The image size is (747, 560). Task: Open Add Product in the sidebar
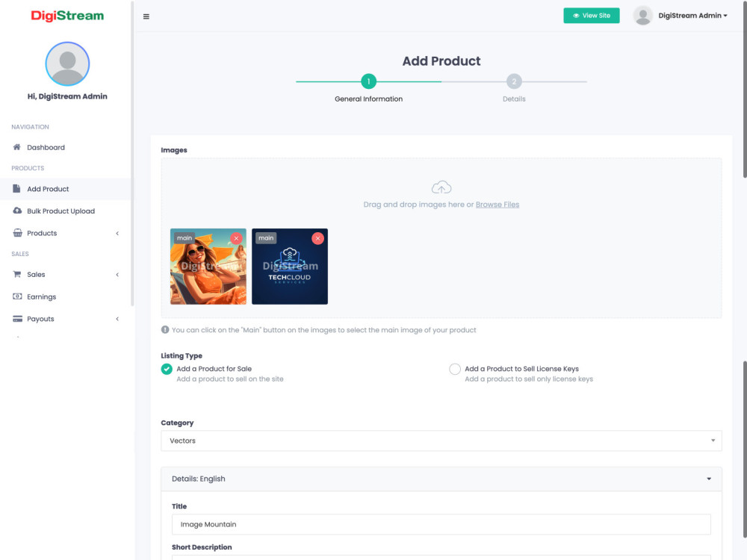point(48,189)
